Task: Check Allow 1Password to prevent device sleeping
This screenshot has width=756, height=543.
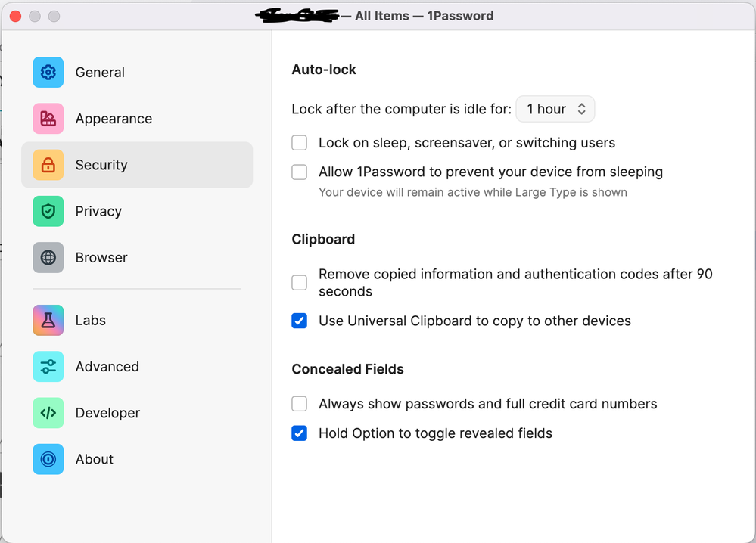Action: (300, 172)
